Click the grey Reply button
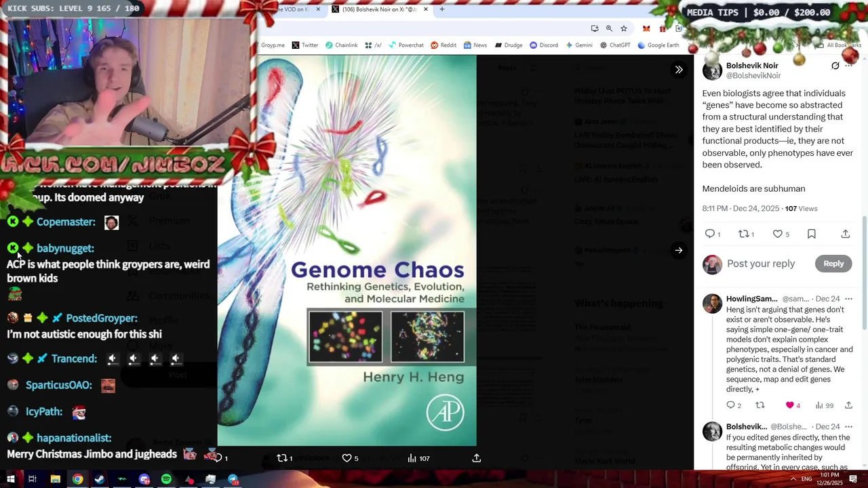The width and height of the screenshot is (868, 488). tap(833, 264)
